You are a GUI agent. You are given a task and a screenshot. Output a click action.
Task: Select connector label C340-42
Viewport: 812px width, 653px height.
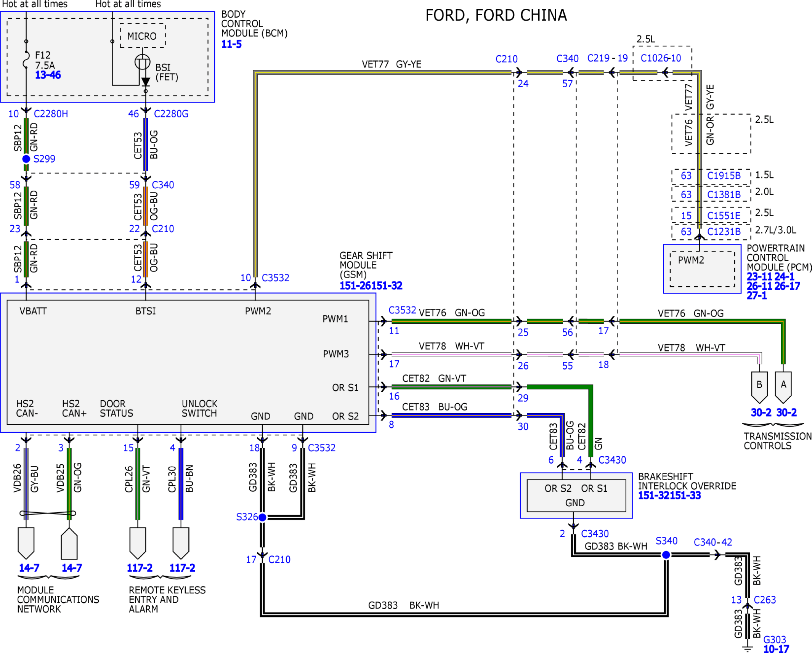coord(713,542)
